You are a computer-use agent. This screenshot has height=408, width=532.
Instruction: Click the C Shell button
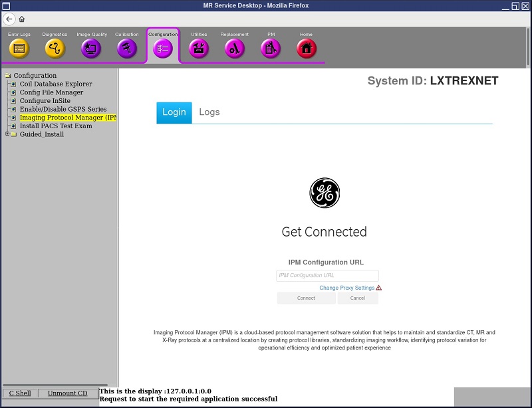click(20, 393)
